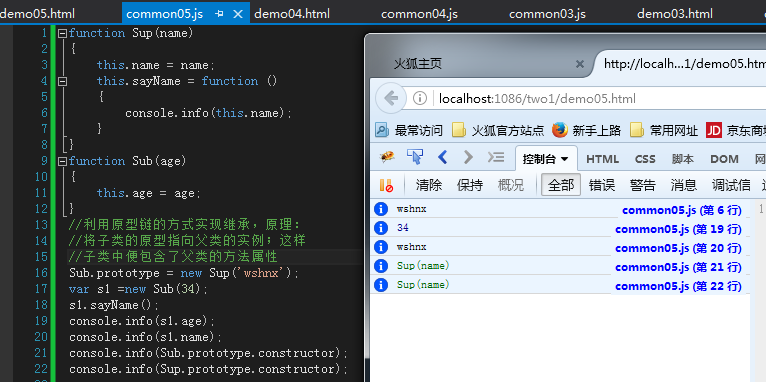Toggle break on all errors icon
Screen dimensions: 766x382
pos(386,185)
